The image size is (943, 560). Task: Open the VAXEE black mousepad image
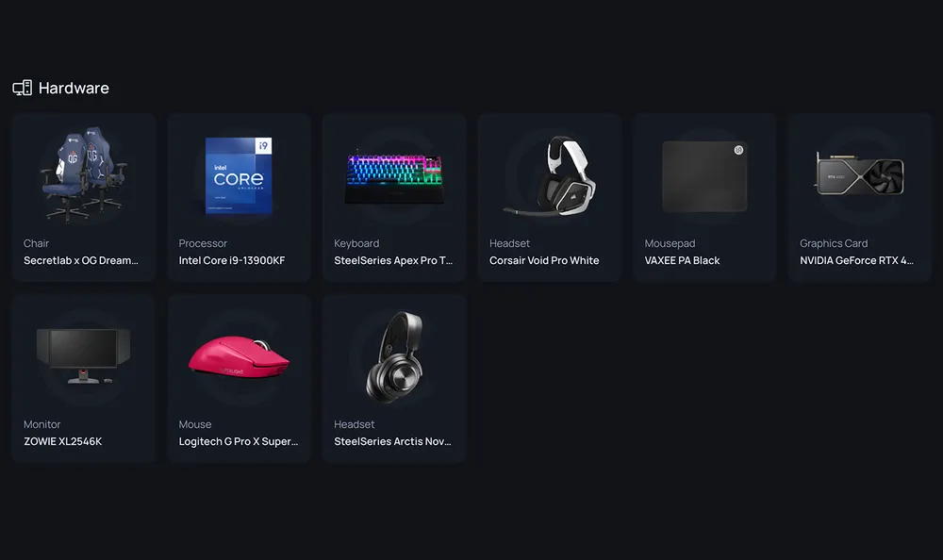704,176
